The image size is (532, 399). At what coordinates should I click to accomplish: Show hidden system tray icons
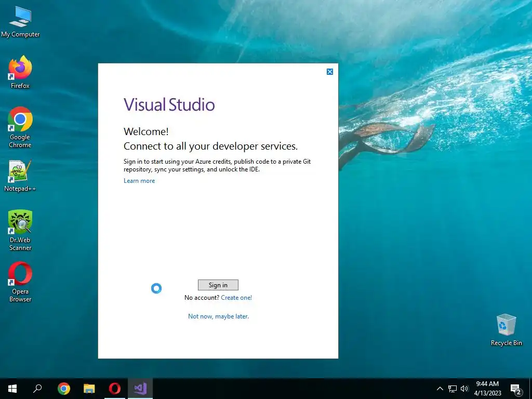pos(440,389)
